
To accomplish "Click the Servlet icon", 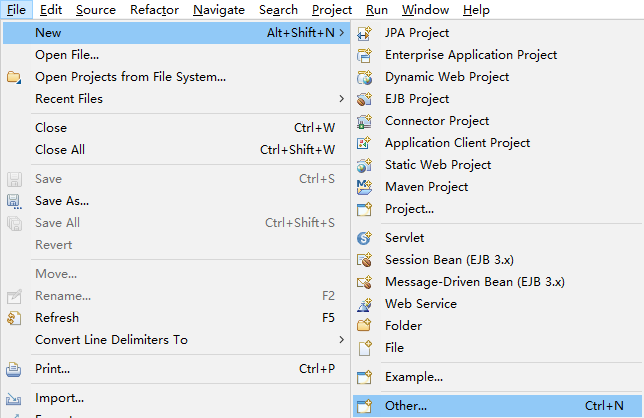I will [365, 238].
